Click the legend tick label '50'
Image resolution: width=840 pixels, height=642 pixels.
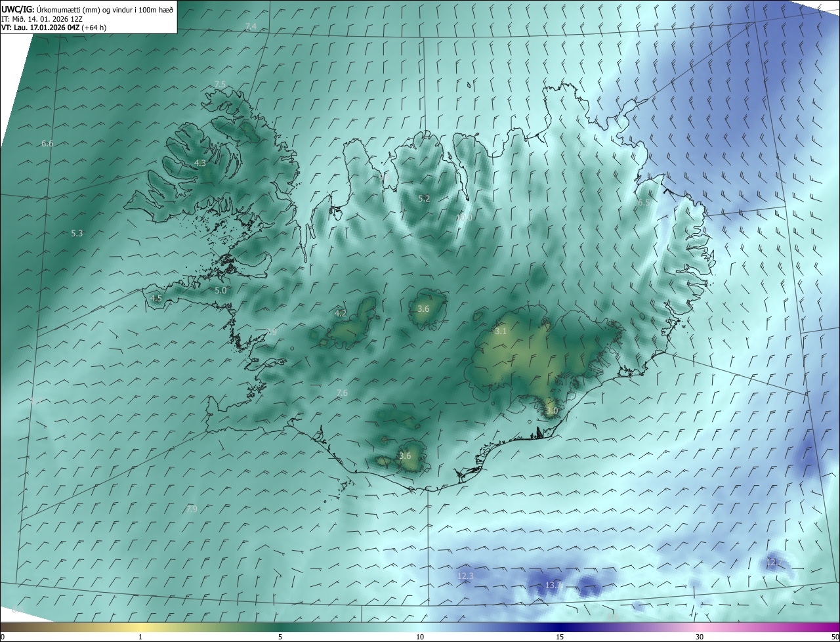click(835, 637)
